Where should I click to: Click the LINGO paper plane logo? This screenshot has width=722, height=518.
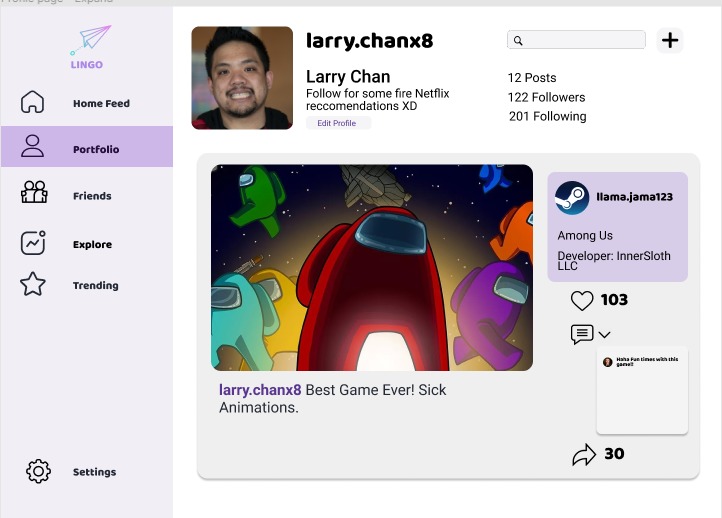90,47
